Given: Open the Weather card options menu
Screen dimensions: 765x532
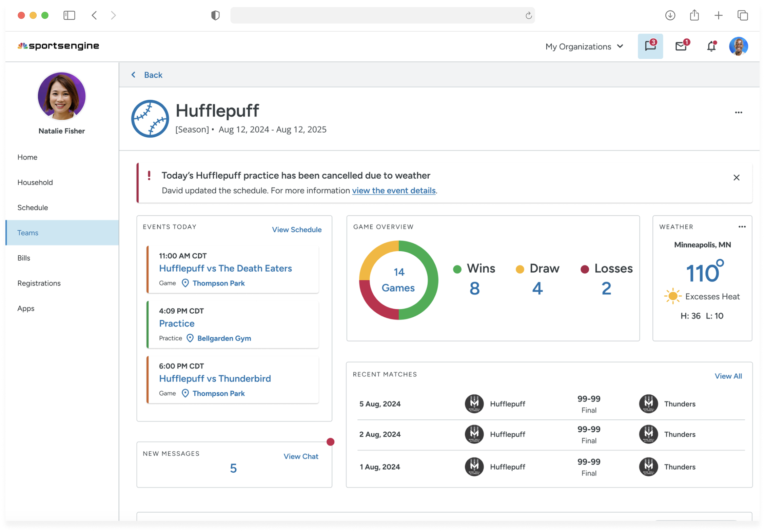Looking at the screenshot, I should coord(742,227).
